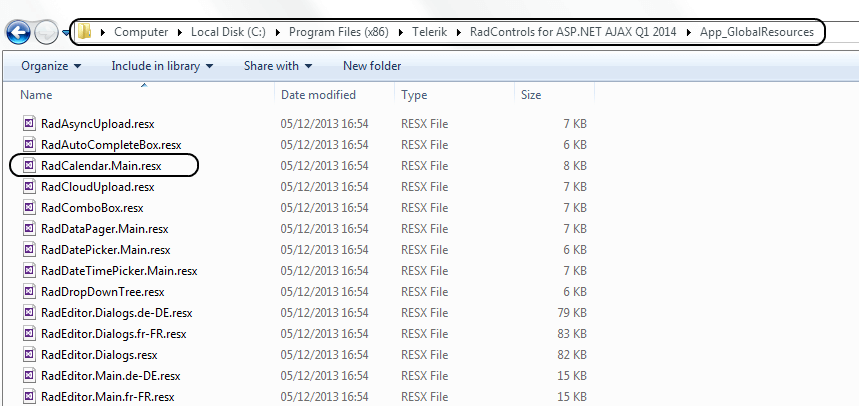This screenshot has height=406, width=859.
Task: Expand the arrow after Computer breadcrumb
Action: [180, 32]
